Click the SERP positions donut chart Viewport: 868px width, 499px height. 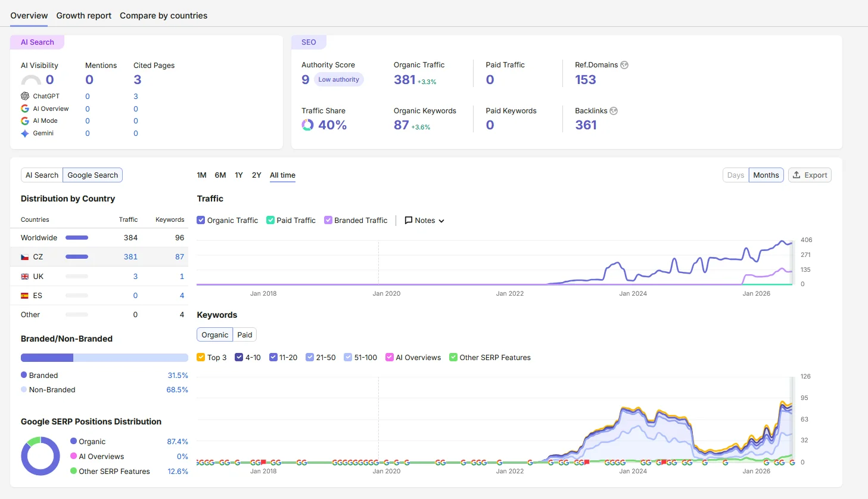pyautogui.click(x=41, y=456)
